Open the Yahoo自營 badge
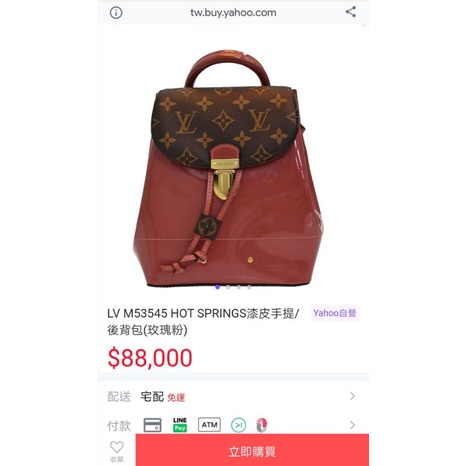The width and height of the screenshot is (466, 466). click(x=335, y=313)
